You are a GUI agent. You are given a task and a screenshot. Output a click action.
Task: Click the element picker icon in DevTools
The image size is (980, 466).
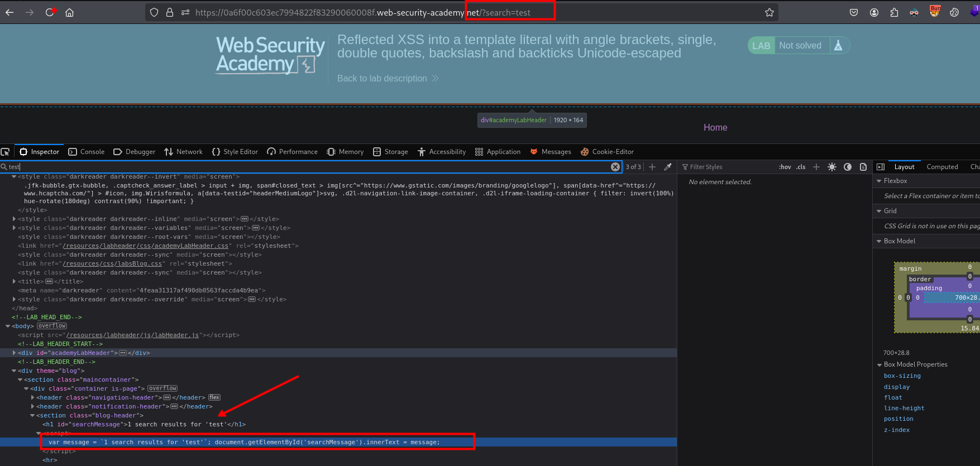tap(6, 152)
